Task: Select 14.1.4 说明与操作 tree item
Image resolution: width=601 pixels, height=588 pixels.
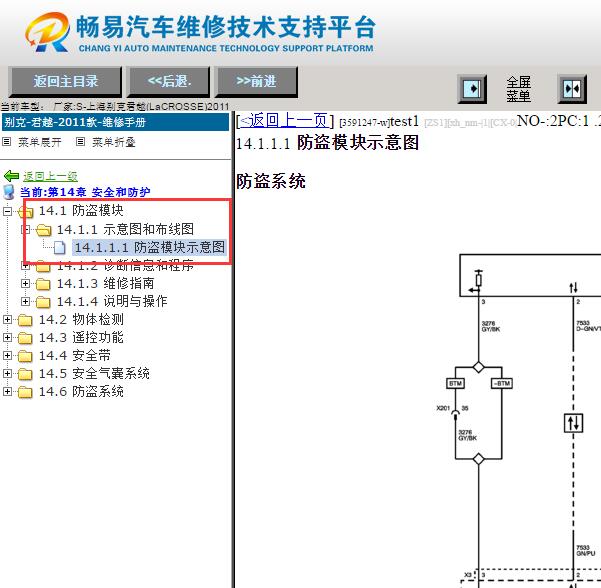Action: tap(112, 301)
